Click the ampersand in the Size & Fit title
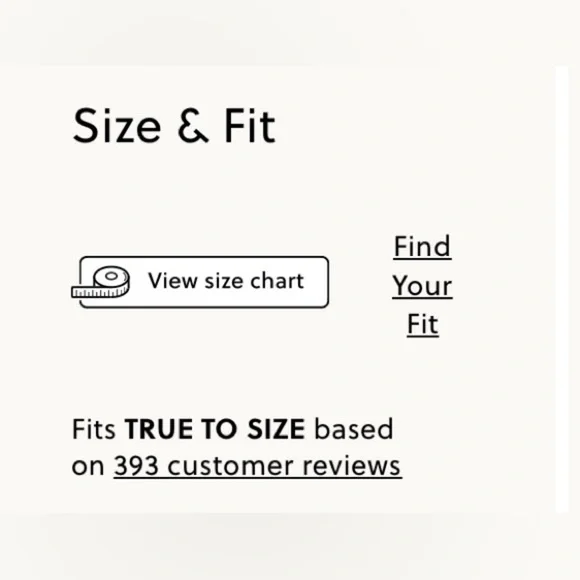This screenshot has width=580, height=580. 193,125
